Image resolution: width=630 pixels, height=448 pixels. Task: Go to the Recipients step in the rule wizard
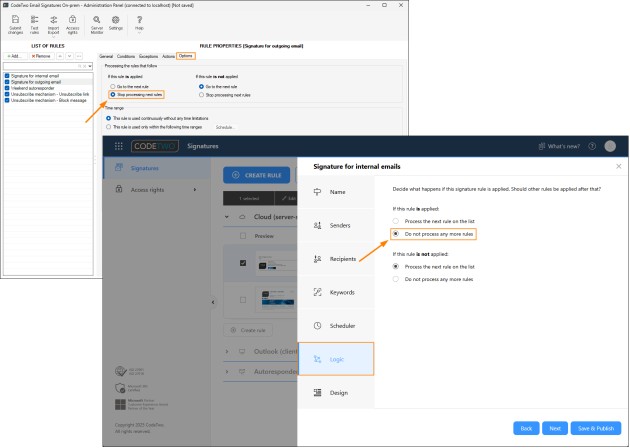336,259
